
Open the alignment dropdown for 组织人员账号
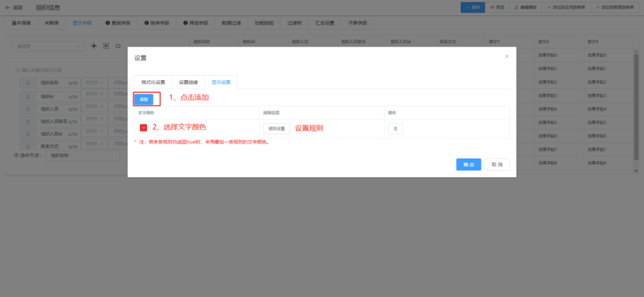tap(94, 119)
